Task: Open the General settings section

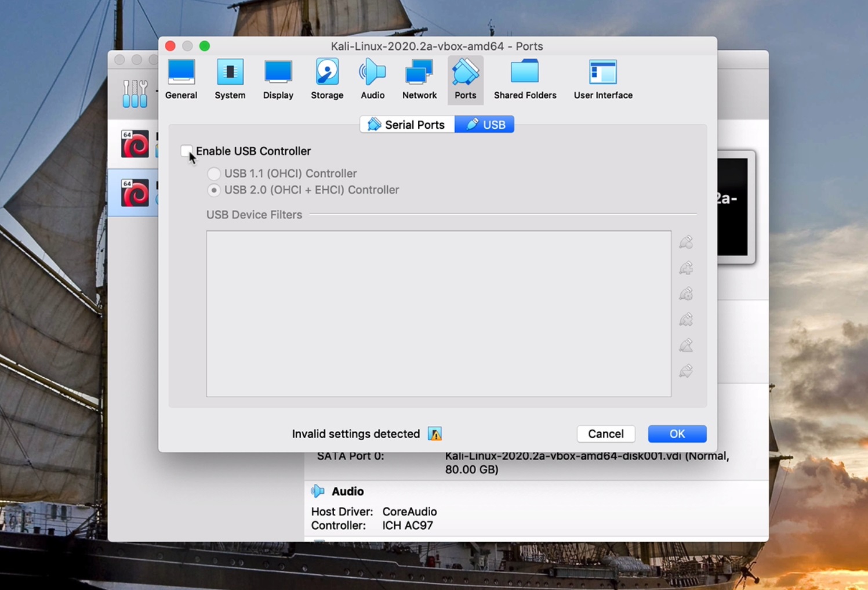Action: (x=181, y=79)
